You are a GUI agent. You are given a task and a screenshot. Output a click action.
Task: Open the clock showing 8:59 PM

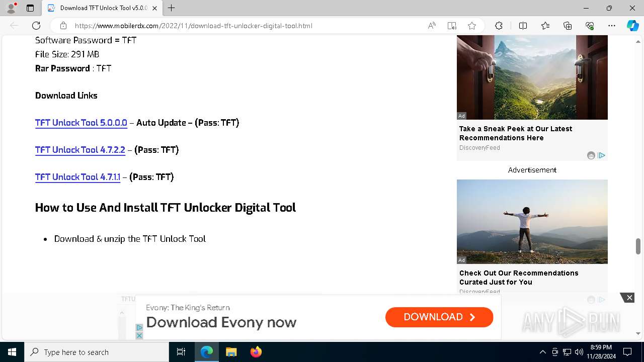tap(601, 352)
